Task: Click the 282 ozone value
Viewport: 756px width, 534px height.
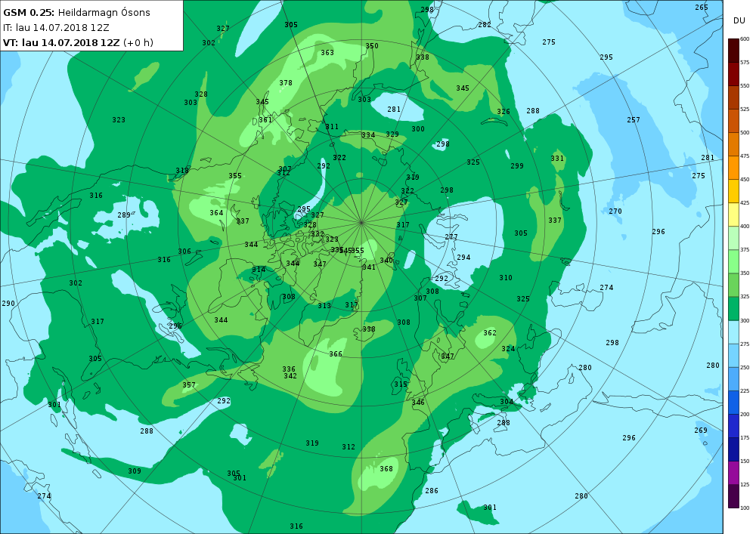Action: tap(485, 25)
